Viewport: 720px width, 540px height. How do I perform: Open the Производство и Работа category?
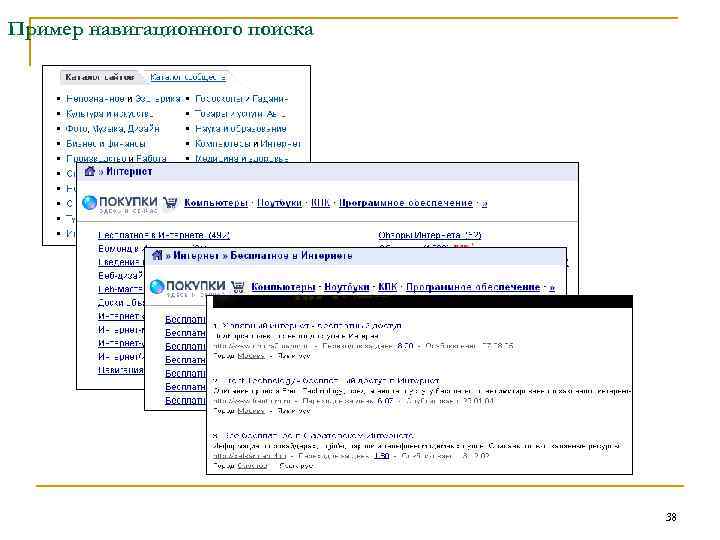(116, 158)
